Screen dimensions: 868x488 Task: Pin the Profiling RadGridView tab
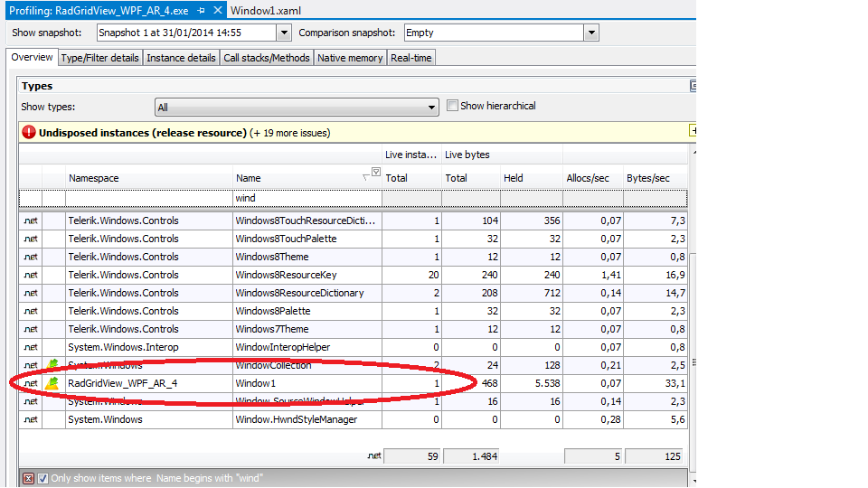(202, 10)
